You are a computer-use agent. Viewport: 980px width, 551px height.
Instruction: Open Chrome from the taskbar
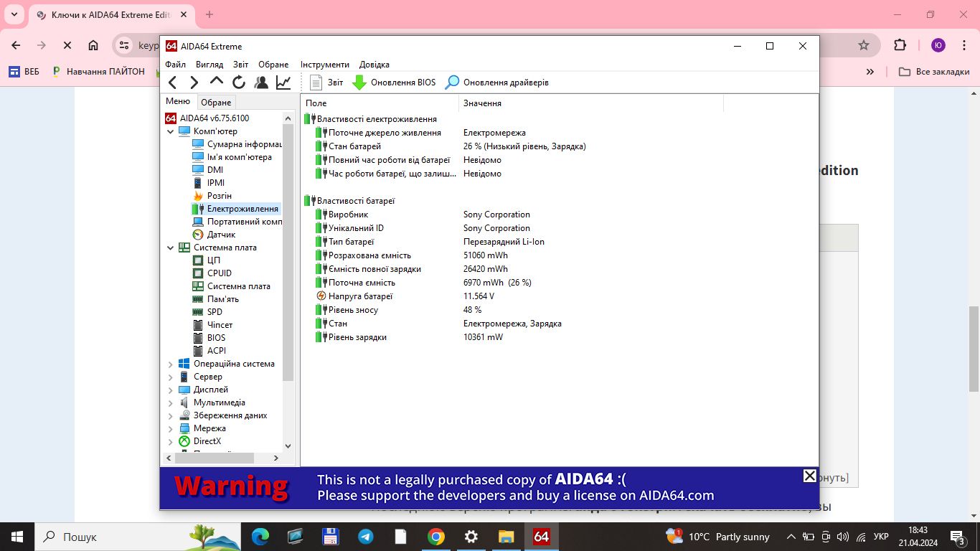click(x=435, y=537)
